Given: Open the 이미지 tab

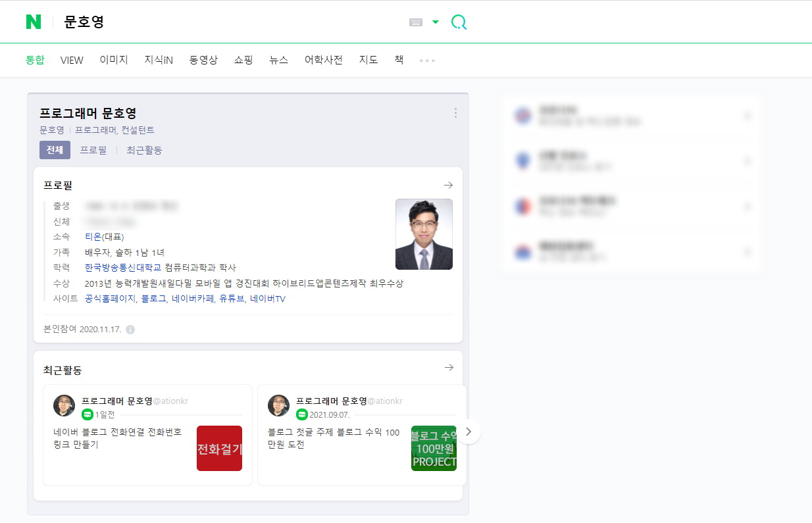Looking at the screenshot, I should pyautogui.click(x=114, y=60).
